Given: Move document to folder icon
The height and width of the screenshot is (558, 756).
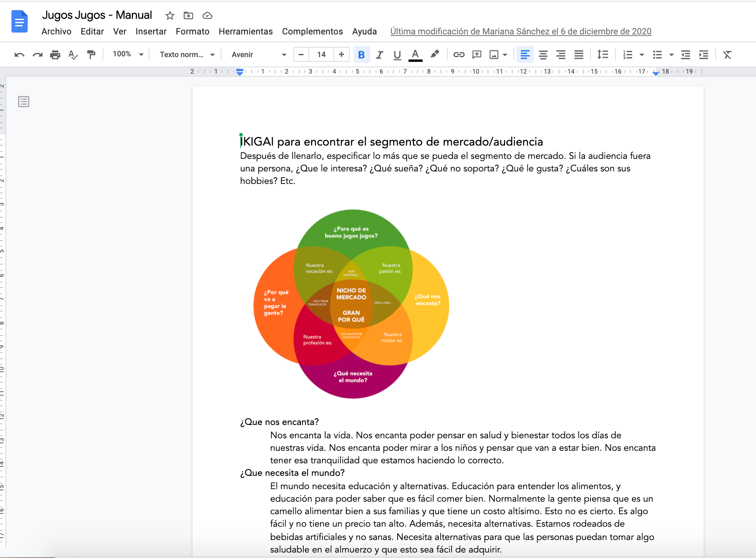Looking at the screenshot, I should point(188,16).
